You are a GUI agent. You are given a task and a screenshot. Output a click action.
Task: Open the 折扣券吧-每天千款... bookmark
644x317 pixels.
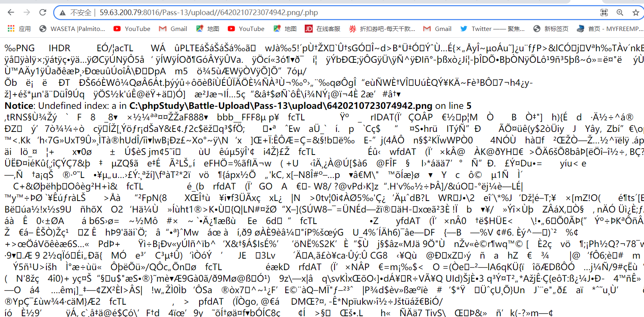382,29
